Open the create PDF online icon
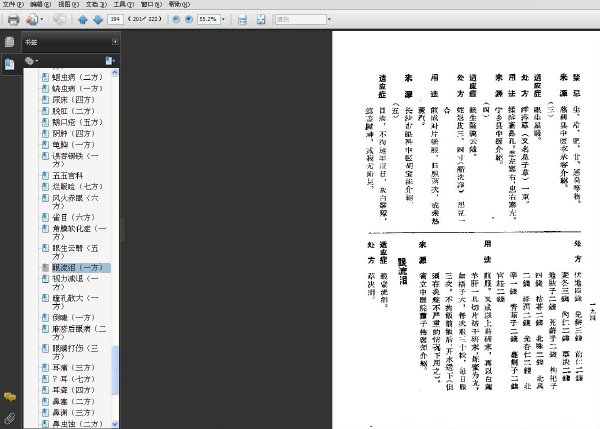Screen dimensions: 600x429 (32, 19)
